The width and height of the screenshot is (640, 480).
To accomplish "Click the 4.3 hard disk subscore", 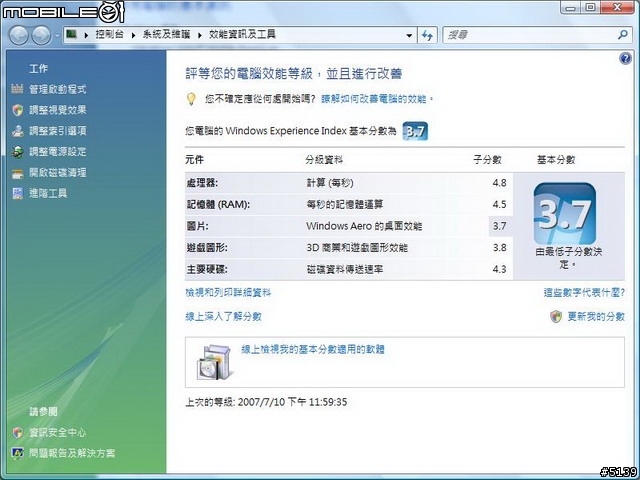I will tap(499, 269).
